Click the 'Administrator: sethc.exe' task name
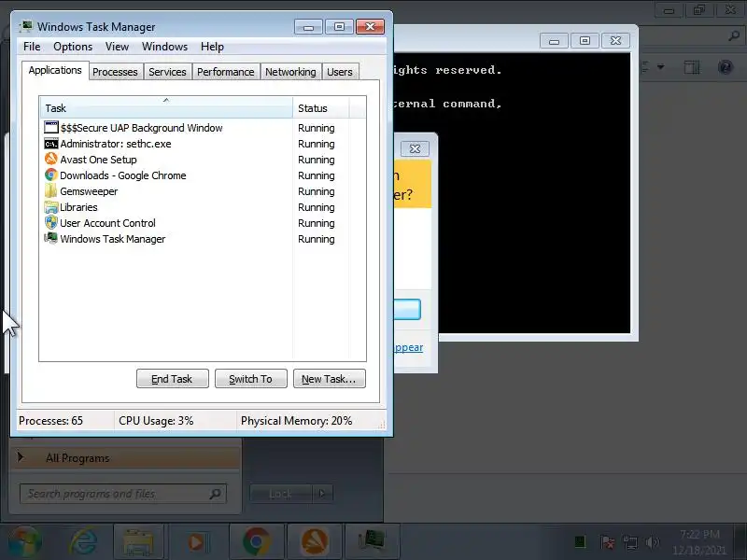The width and height of the screenshot is (747, 560). pyautogui.click(x=116, y=144)
